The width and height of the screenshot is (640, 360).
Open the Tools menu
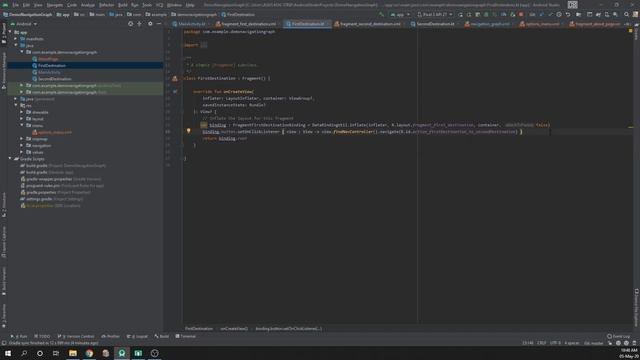(x=147, y=5)
